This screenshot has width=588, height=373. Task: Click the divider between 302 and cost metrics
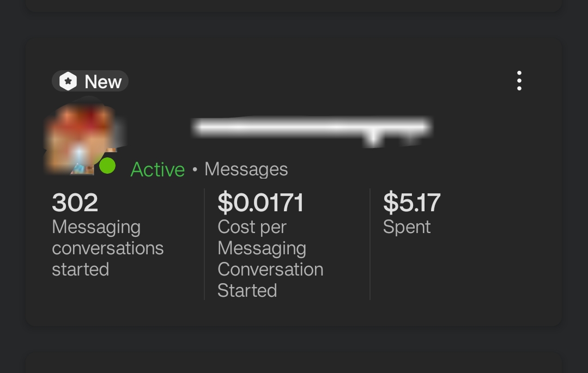coord(204,244)
